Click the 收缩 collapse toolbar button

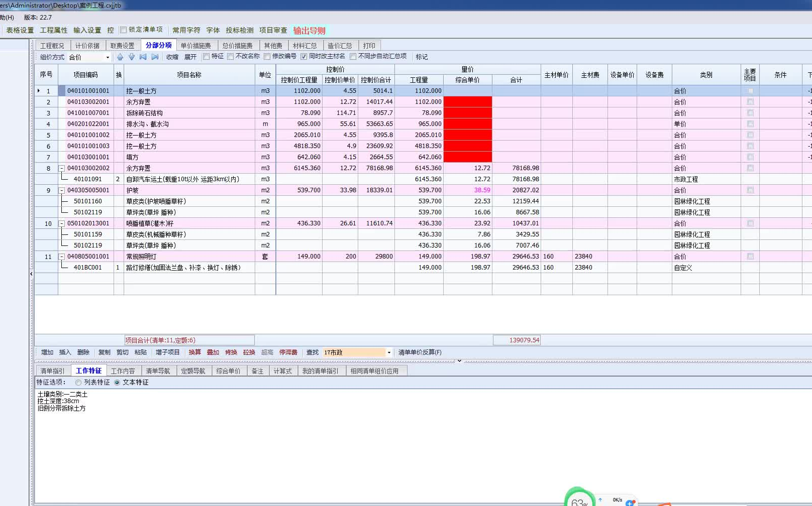172,57
